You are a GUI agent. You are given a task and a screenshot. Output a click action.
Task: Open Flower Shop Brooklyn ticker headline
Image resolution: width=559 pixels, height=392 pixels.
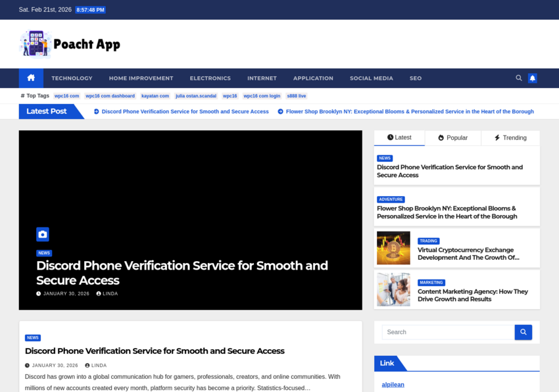pos(410,112)
